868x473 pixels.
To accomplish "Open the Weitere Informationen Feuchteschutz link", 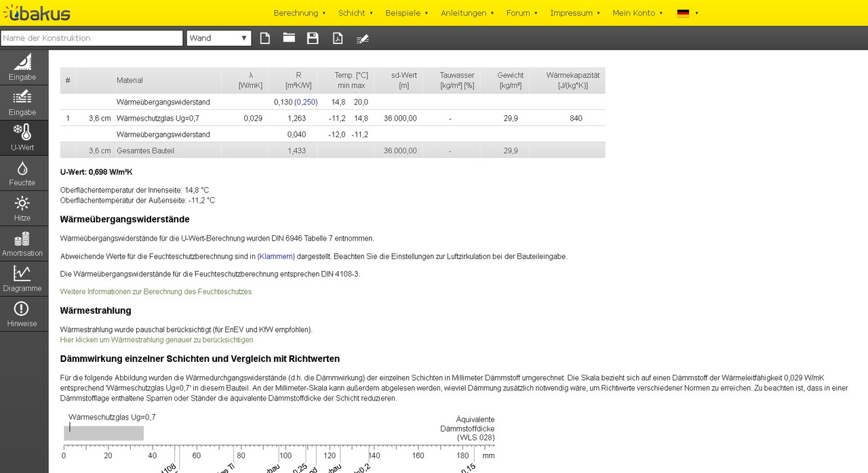I will point(156,292).
